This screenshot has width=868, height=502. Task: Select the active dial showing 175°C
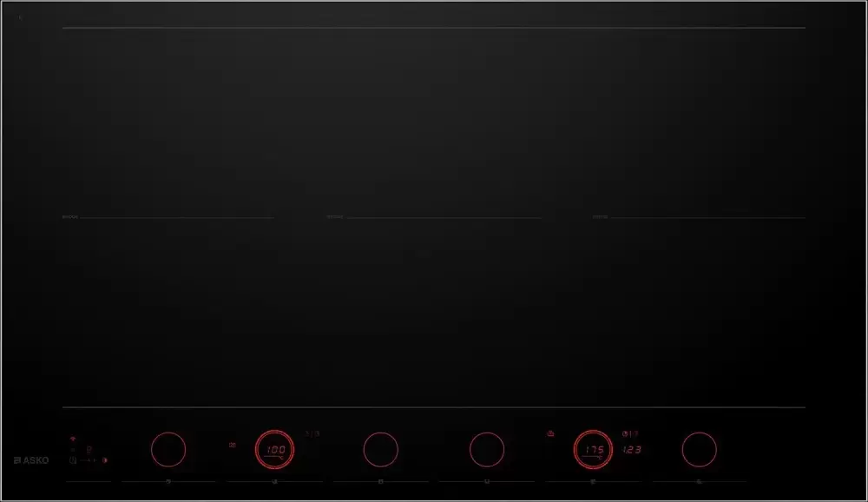click(x=593, y=449)
